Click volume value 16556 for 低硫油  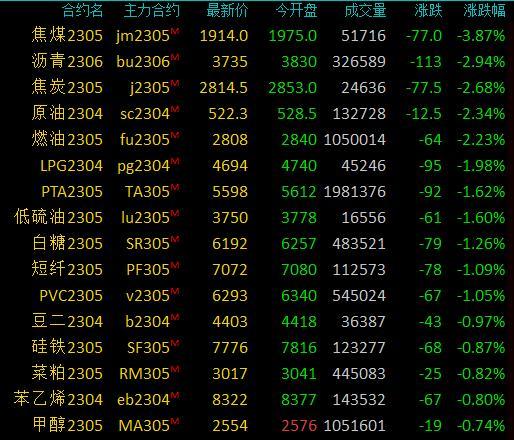coord(364,218)
